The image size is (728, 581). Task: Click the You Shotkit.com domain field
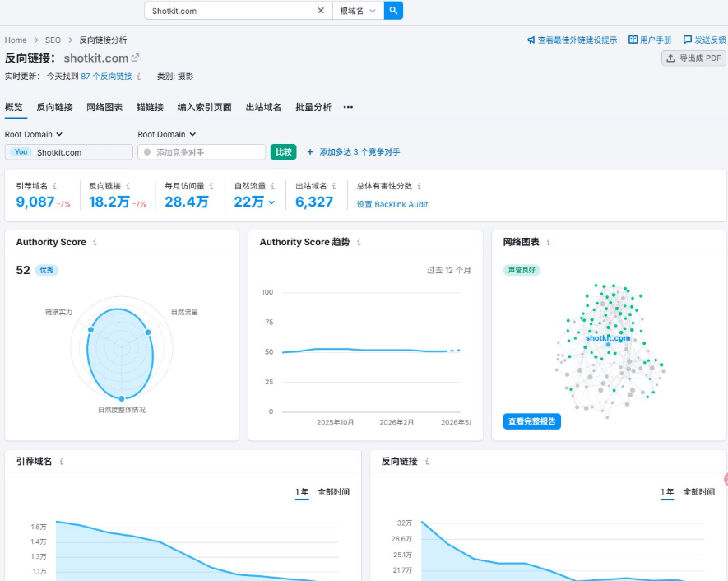pyautogui.click(x=69, y=152)
